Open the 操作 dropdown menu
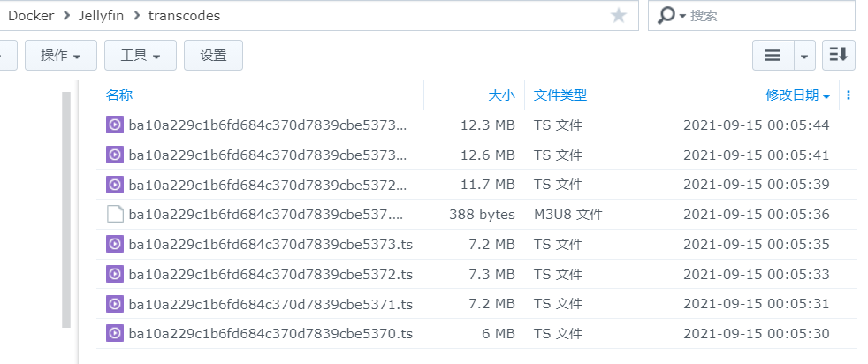Screen dimensions: 868x364 coord(61,56)
